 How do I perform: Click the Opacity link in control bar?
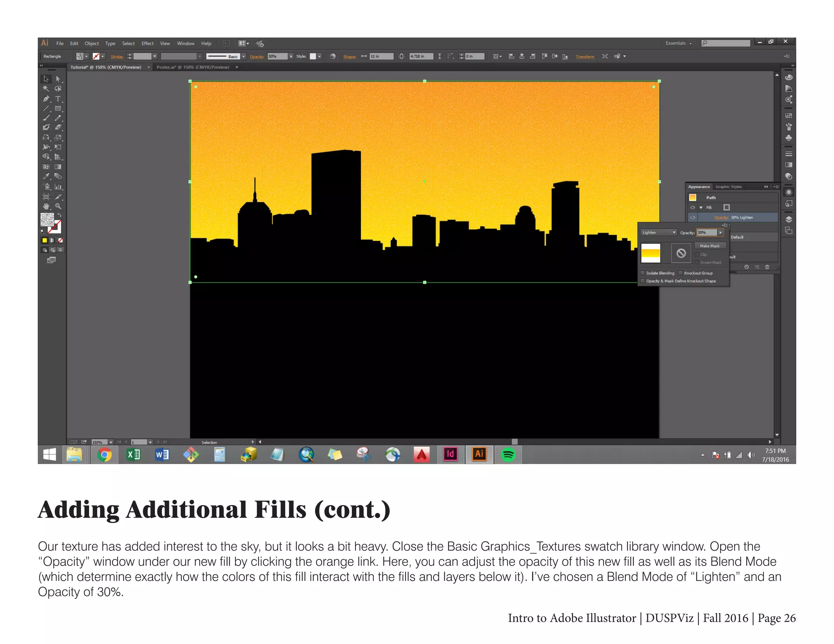257,57
